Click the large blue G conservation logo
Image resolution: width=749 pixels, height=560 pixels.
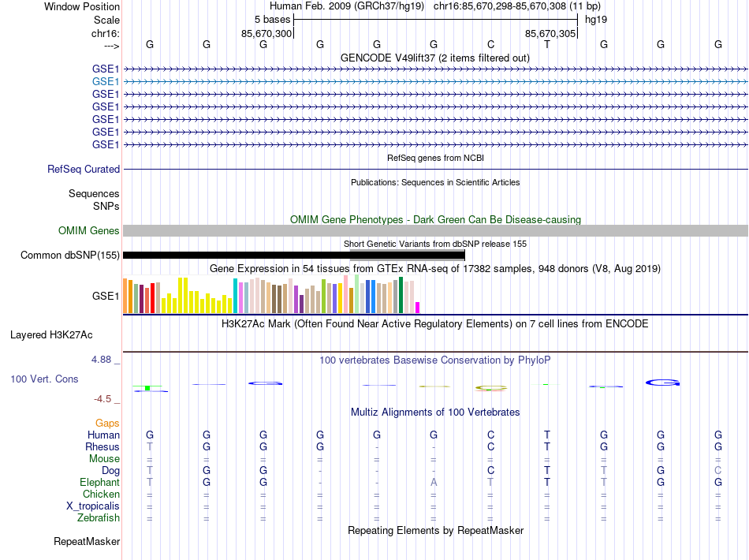(x=662, y=383)
